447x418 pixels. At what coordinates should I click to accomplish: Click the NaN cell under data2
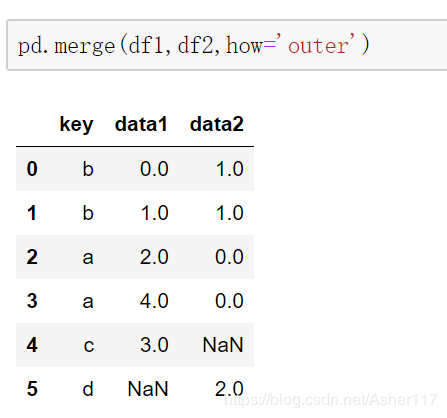(223, 345)
